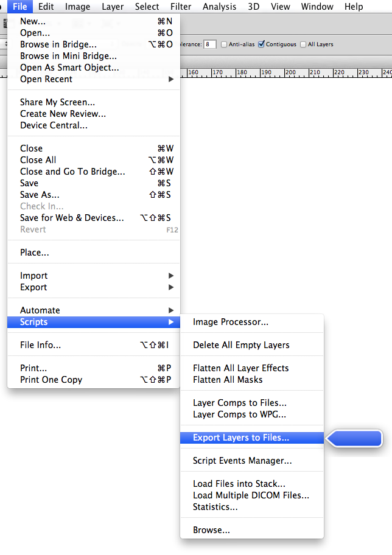Run Delete All Empty Layers
Image resolution: width=392 pixels, height=555 pixels.
coord(252,345)
